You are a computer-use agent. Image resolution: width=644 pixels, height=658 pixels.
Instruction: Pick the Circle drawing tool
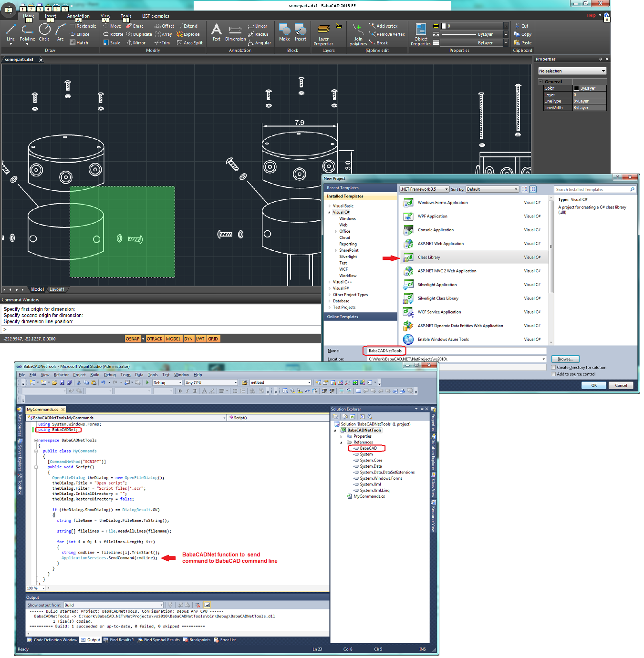click(x=44, y=33)
